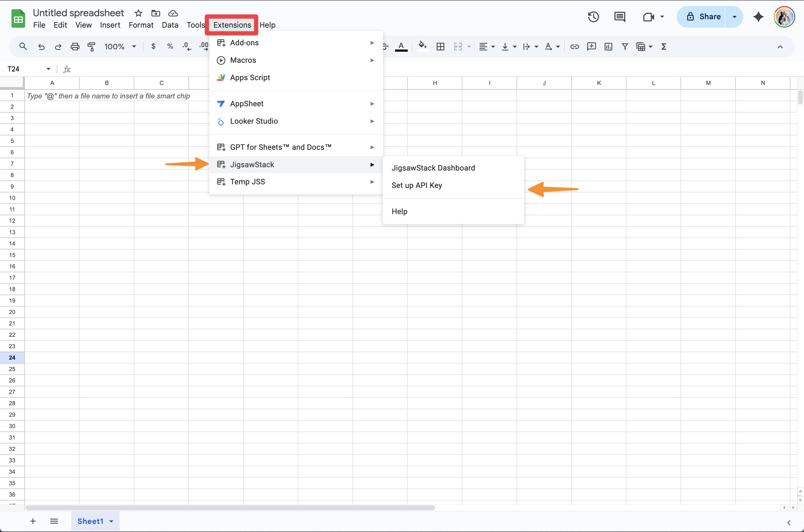
Task: Open comments panel icon
Action: [620, 17]
